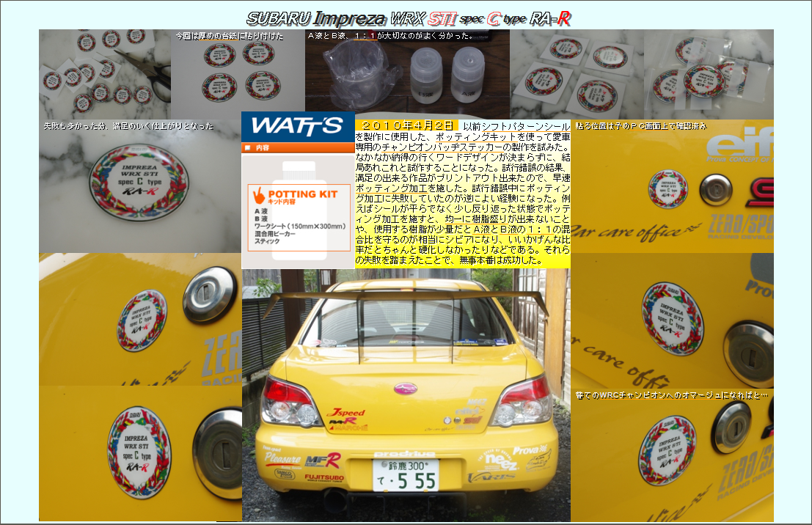
Task: Click the Subaru emblem on the trunk
Action: (405, 389)
